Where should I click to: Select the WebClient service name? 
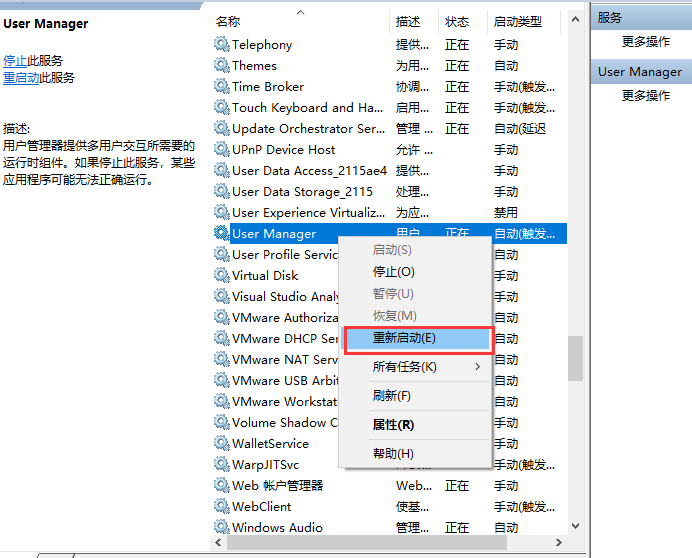[262, 506]
